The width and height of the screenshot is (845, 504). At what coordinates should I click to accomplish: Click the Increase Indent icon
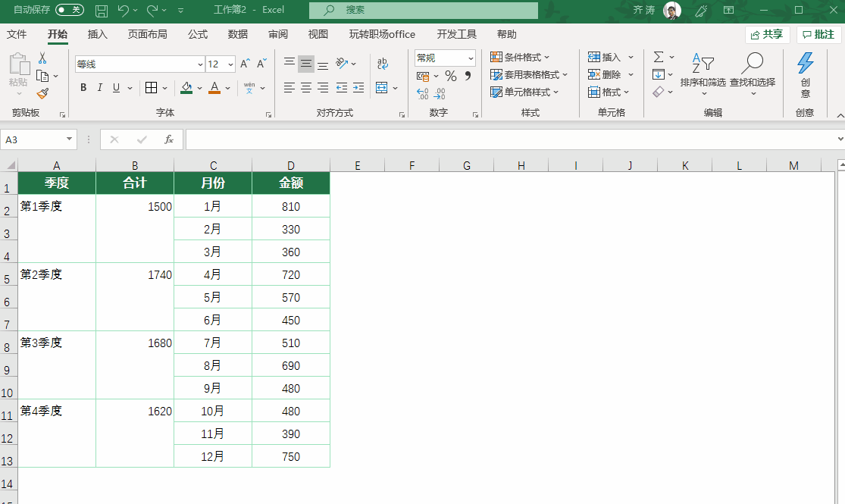(x=358, y=88)
